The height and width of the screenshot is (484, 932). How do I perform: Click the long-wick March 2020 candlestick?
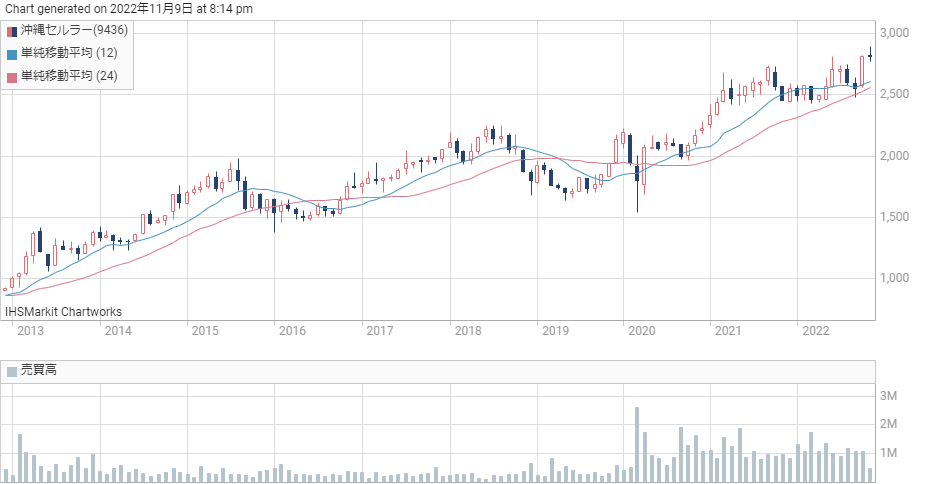tap(637, 184)
